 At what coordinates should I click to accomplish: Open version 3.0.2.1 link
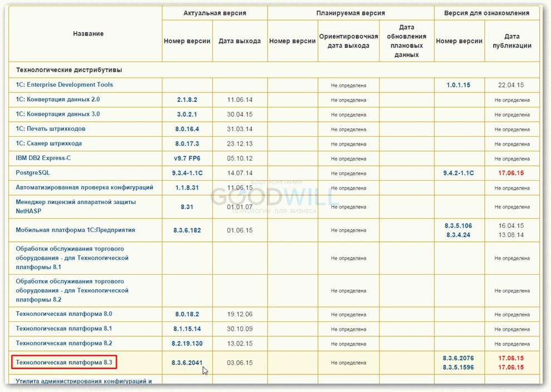187,115
